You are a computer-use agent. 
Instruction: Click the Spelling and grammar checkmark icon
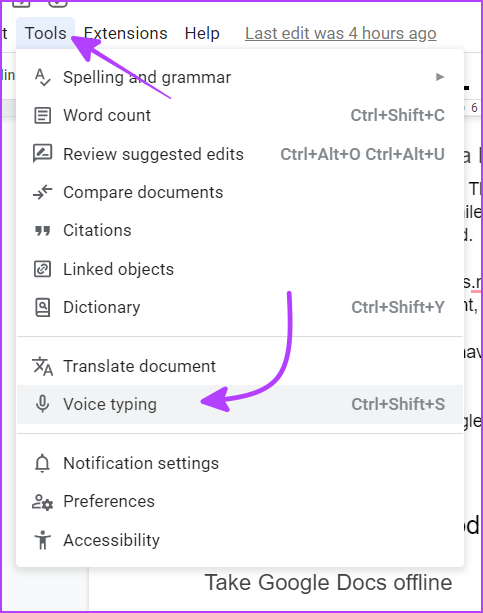43,77
